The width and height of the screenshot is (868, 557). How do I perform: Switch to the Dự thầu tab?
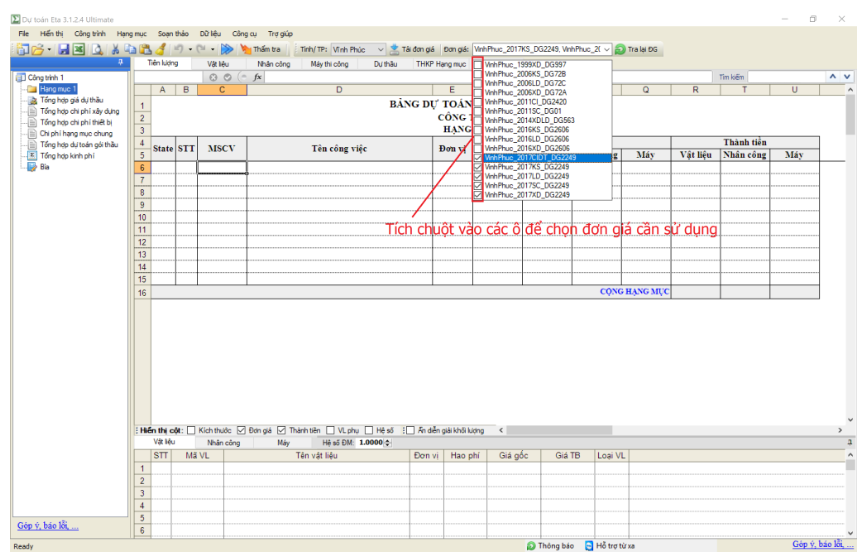pos(385,64)
